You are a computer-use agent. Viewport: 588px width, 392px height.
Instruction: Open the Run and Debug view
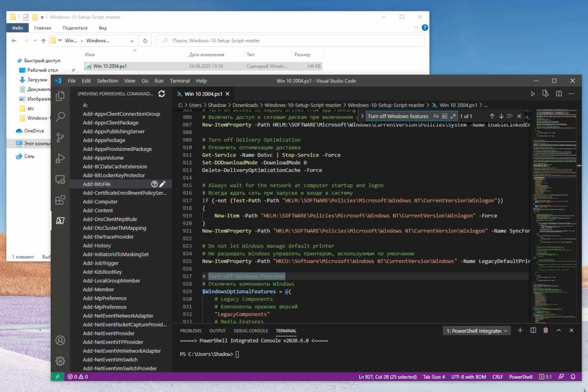pyautogui.click(x=60, y=158)
